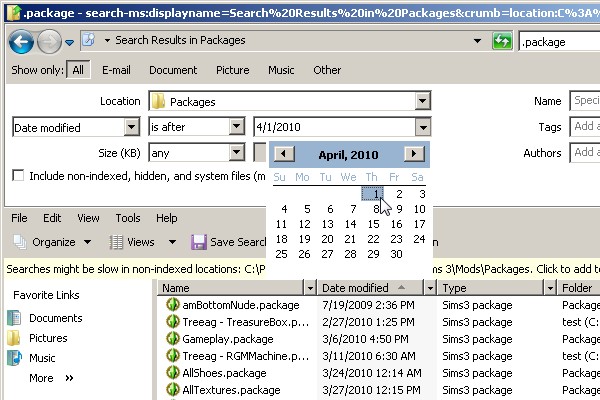Open the Pictures favorite link
Screen dimensions: 600x400
coord(48,338)
